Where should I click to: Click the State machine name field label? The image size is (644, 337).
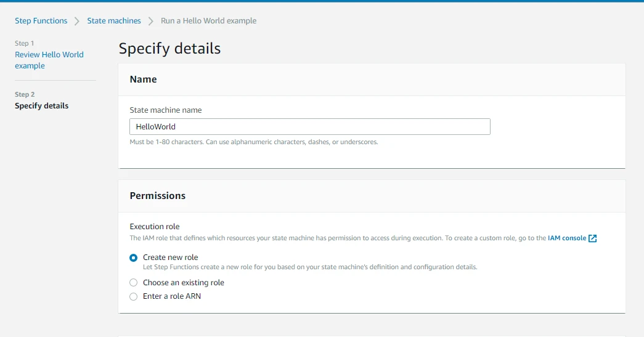[166, 110]
